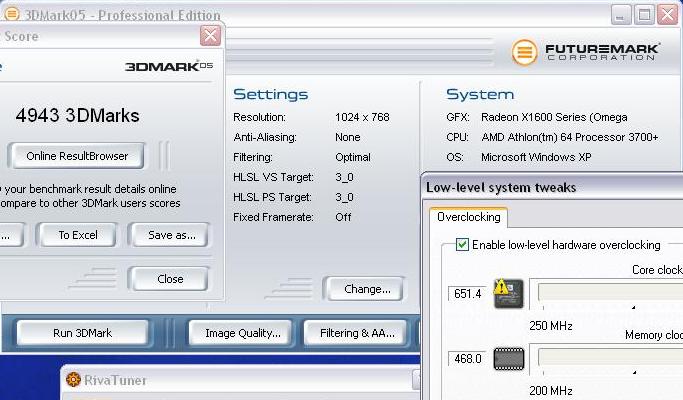The height and width of the screenshot is (400, 683).
Task: Click GFX entry Radeon X1600 Series
Action: 554,117
